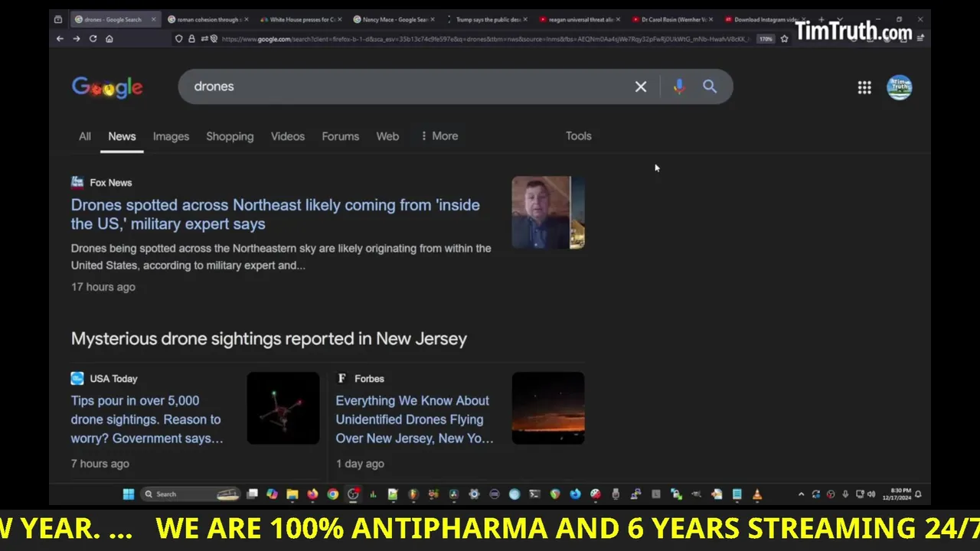Open the Google apps grid

(864, 87)
